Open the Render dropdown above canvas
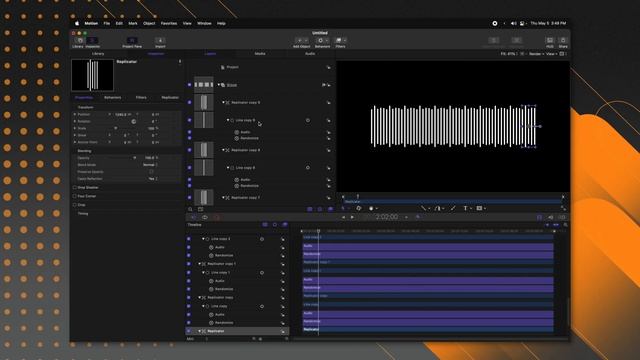 (536, 54)
